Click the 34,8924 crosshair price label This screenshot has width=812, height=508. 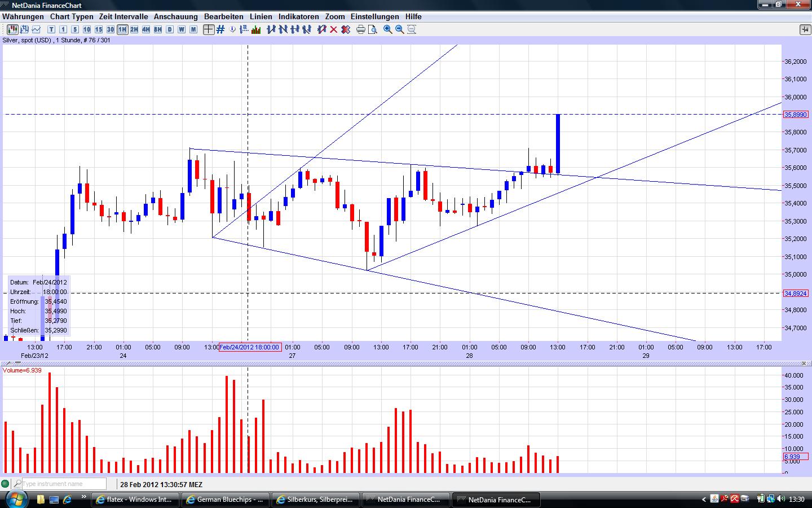pyautogui.click(x=796, y=294)
